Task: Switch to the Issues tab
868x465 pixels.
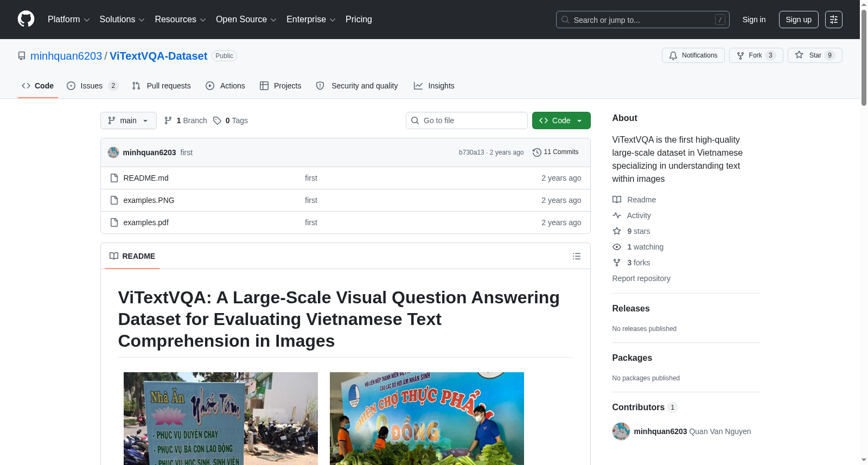Action: (92, 86)
